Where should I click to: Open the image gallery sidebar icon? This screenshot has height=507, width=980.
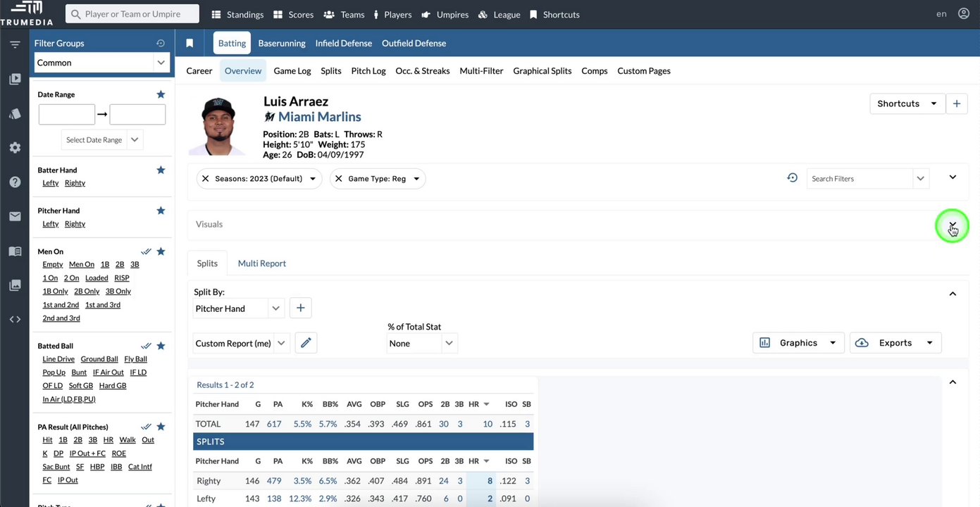(x=15, y=285)
